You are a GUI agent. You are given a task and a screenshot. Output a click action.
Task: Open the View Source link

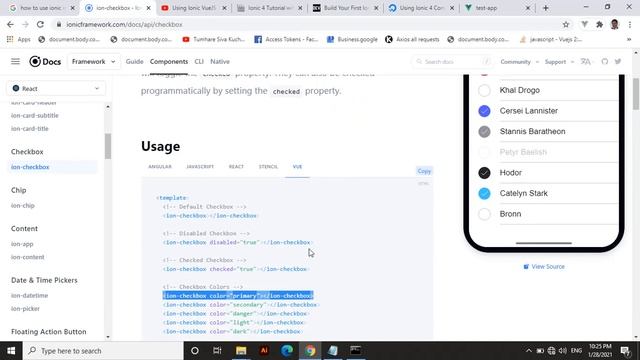tap(544, 267)
